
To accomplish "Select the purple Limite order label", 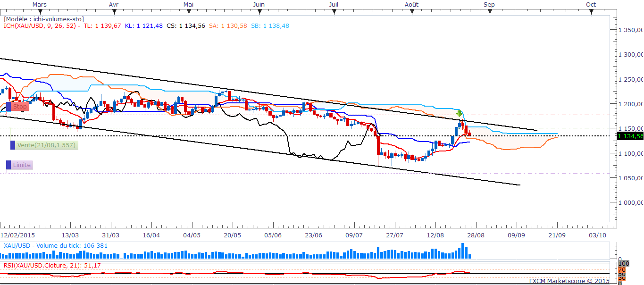I will [19, 165].
